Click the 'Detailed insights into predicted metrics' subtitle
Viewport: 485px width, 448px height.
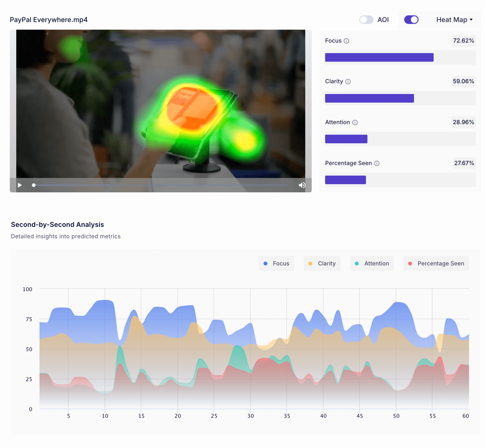66,236
